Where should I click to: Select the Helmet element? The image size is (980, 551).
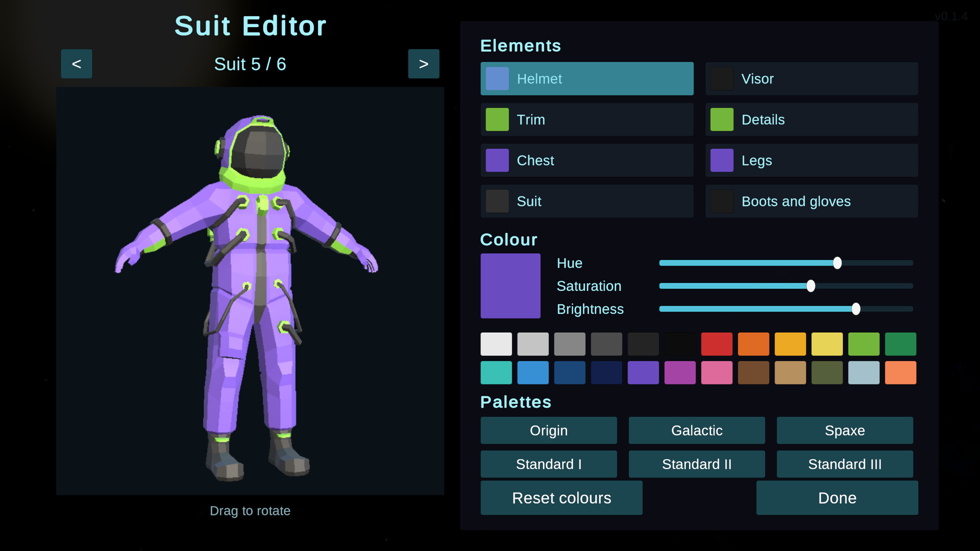click(x=587, y=78)
